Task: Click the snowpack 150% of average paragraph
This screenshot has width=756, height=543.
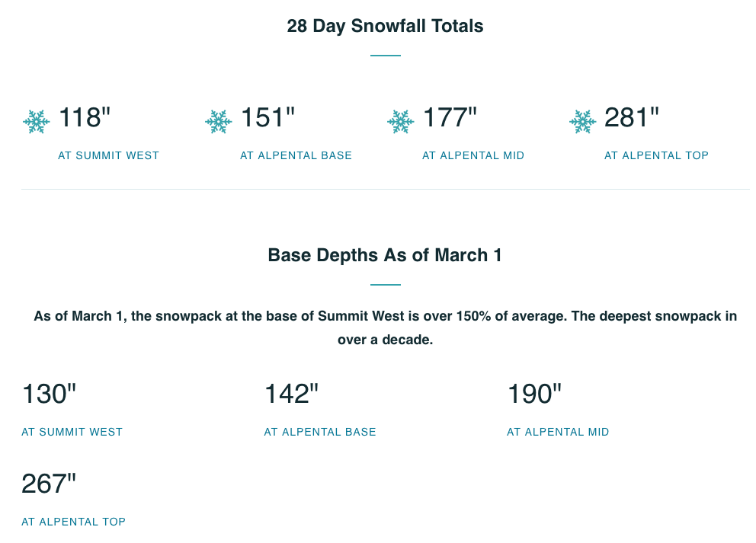Action: tap(385, 327)
